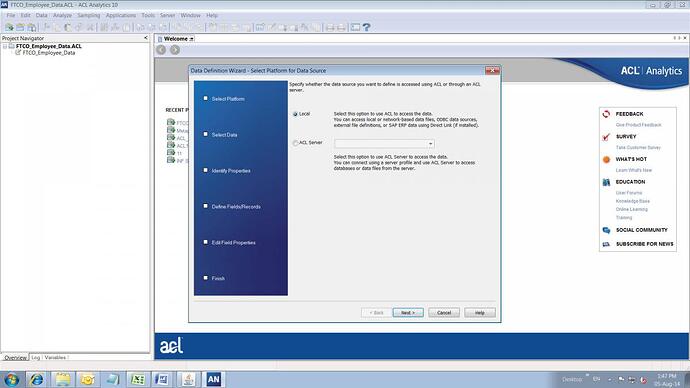Click the Next button in wizard
690x388 pixels.
pos(408,313)
